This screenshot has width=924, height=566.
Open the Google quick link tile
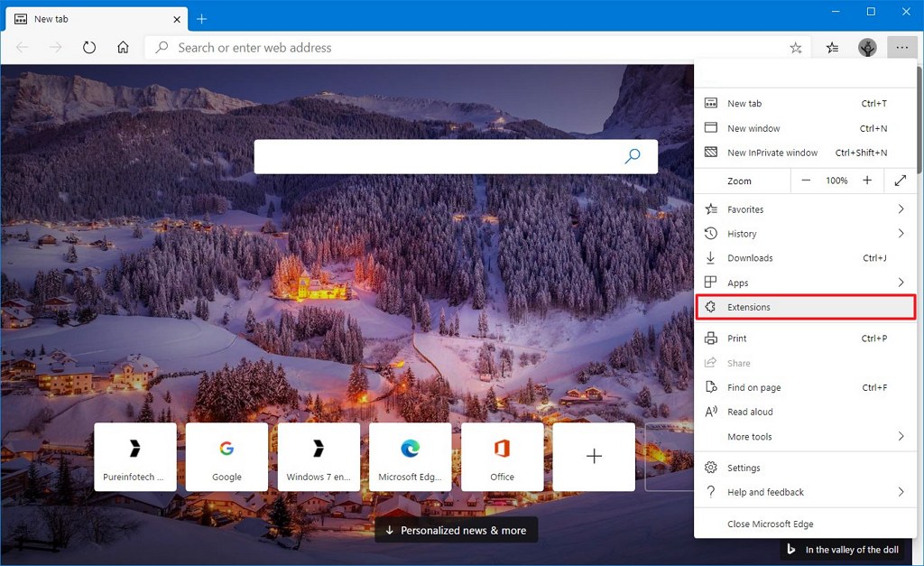pyautogui.click(x=226, y=457)
